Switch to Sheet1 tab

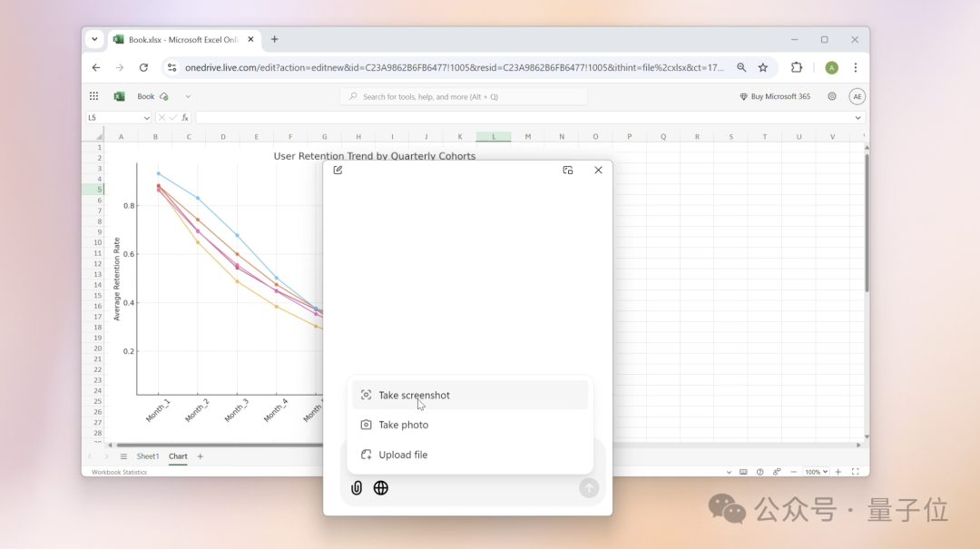148,456
